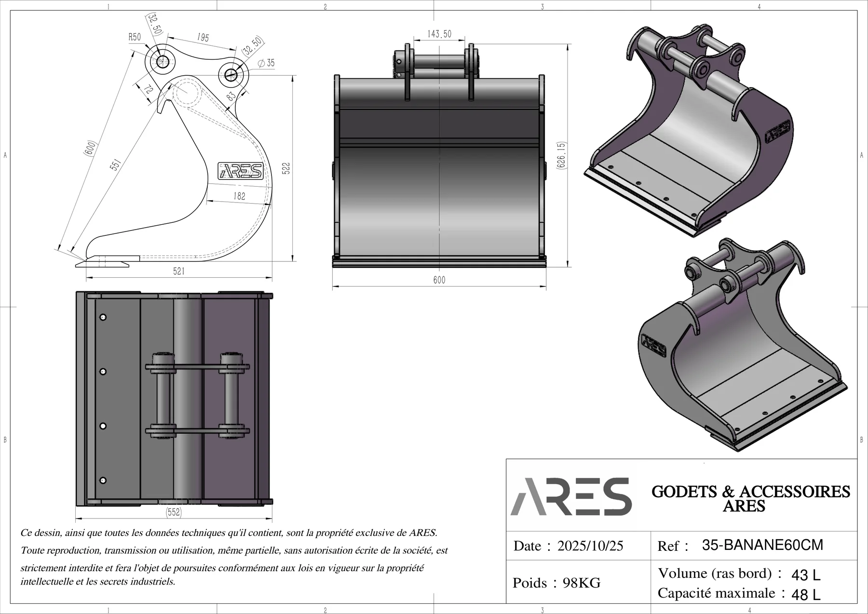Select the 43 L volume value
This screenshot has width=868, height=614.
[806, 575]
